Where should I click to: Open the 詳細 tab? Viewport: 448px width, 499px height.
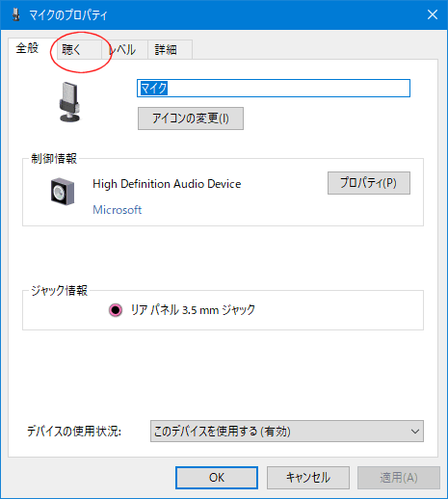(170, 50)
